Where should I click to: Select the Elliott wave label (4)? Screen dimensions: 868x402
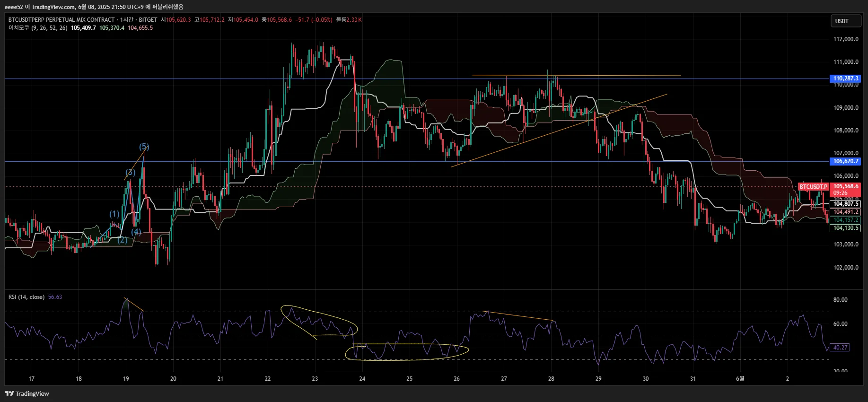click(136, 232)
